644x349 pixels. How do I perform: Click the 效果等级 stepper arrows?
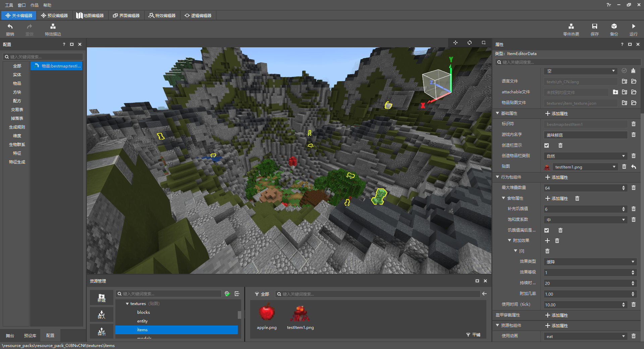[x=633, y=272]
